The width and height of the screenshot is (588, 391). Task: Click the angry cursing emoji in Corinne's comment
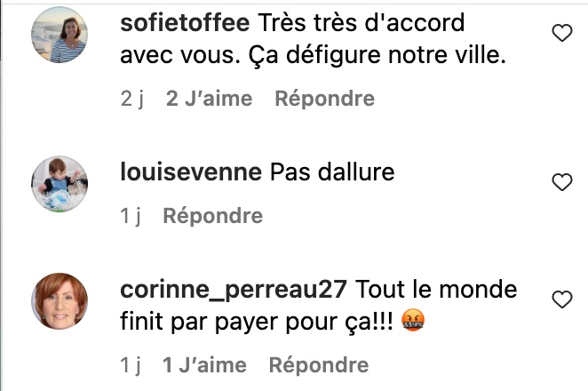[413, 321]
